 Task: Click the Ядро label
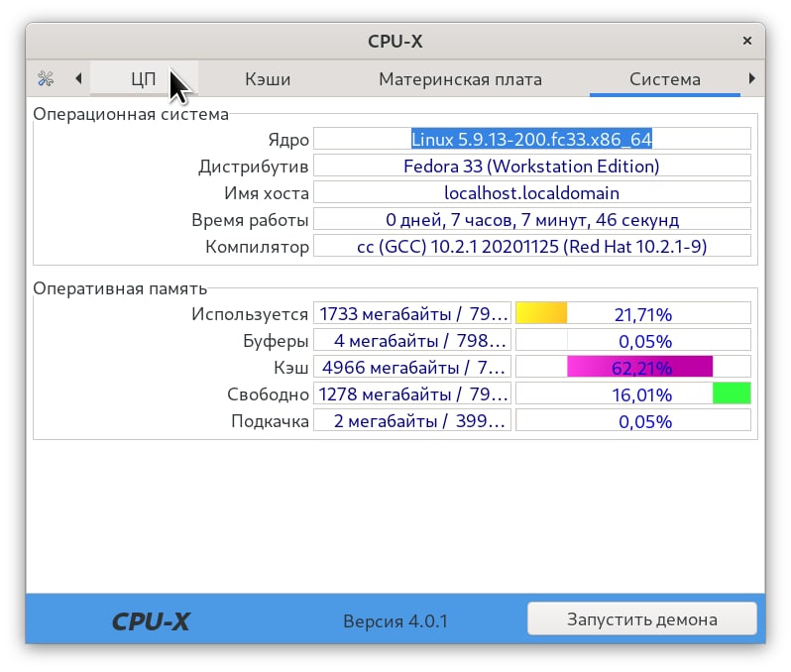pyautogui.click(x=288, y=140)
